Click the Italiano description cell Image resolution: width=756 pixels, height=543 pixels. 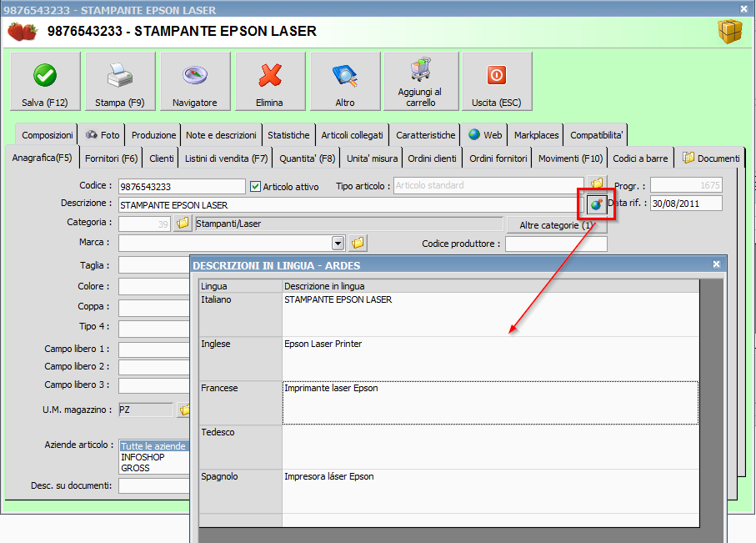tap(490, 314)
